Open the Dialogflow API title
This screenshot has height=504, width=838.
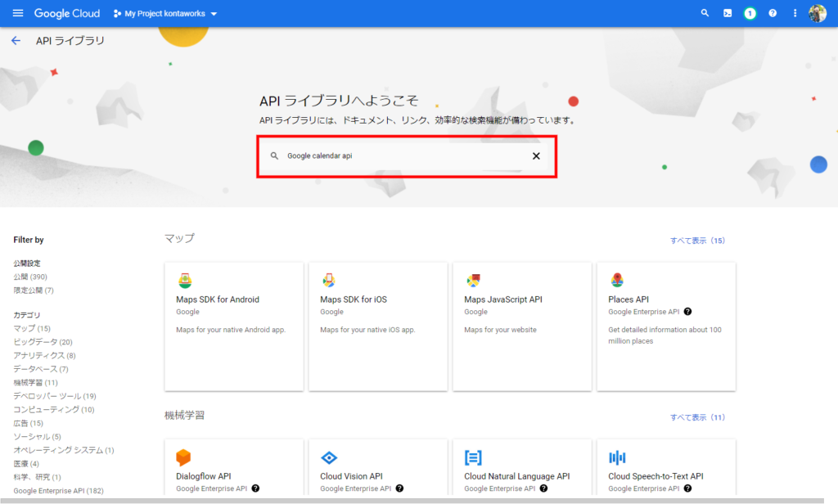(x=204, y=476)
